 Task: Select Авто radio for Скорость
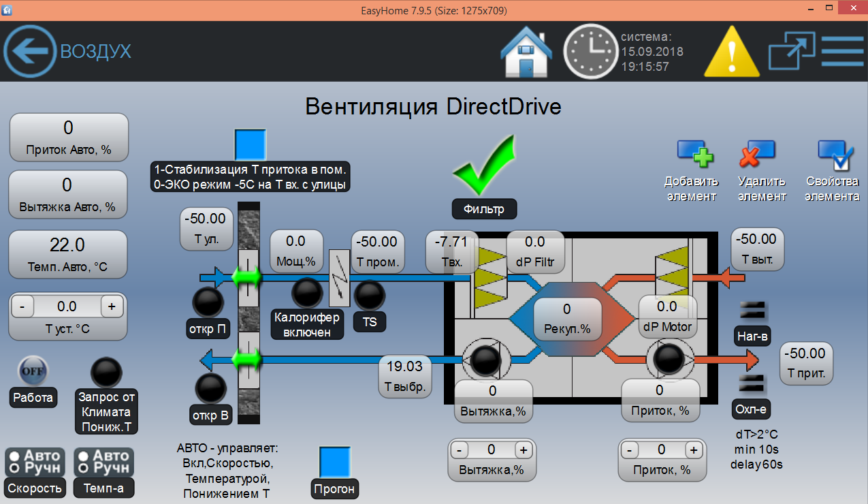pos(13,455)
